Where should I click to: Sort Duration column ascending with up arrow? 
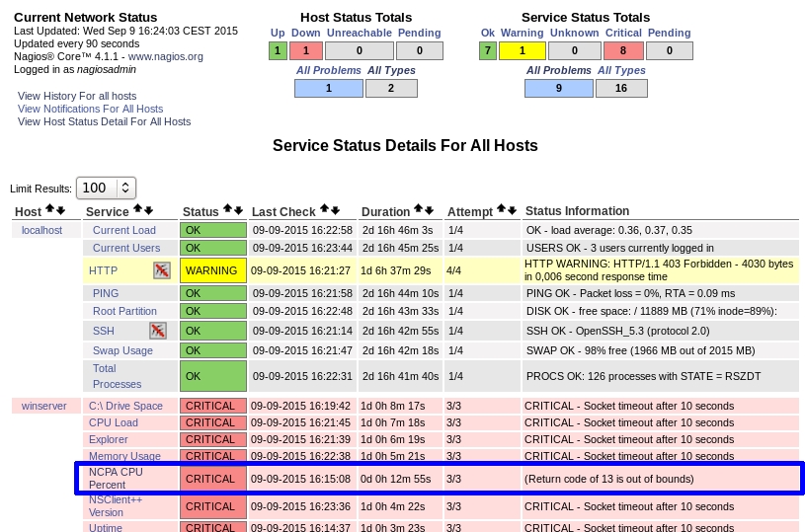pyautogui.click(x=418, y=210)
